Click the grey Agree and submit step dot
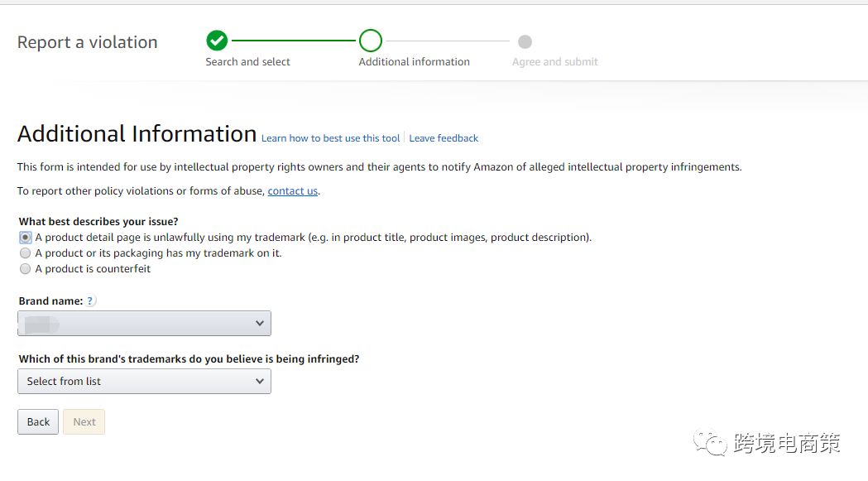This screenshot has width=868, height=481. click(x=525, y=41)
